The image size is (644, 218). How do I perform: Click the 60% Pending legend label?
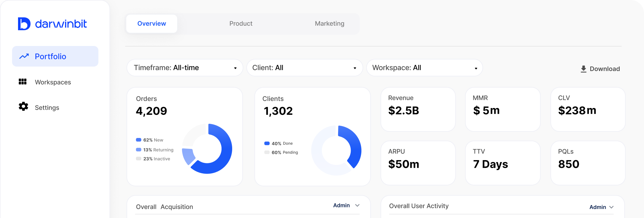[285, 152]
